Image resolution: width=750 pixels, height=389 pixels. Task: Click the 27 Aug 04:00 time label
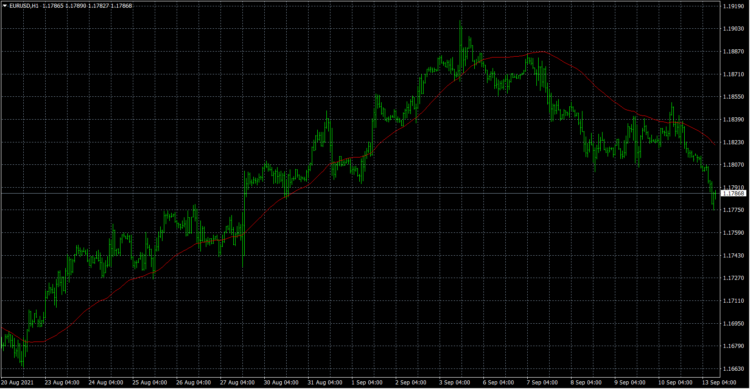(237, 383)
